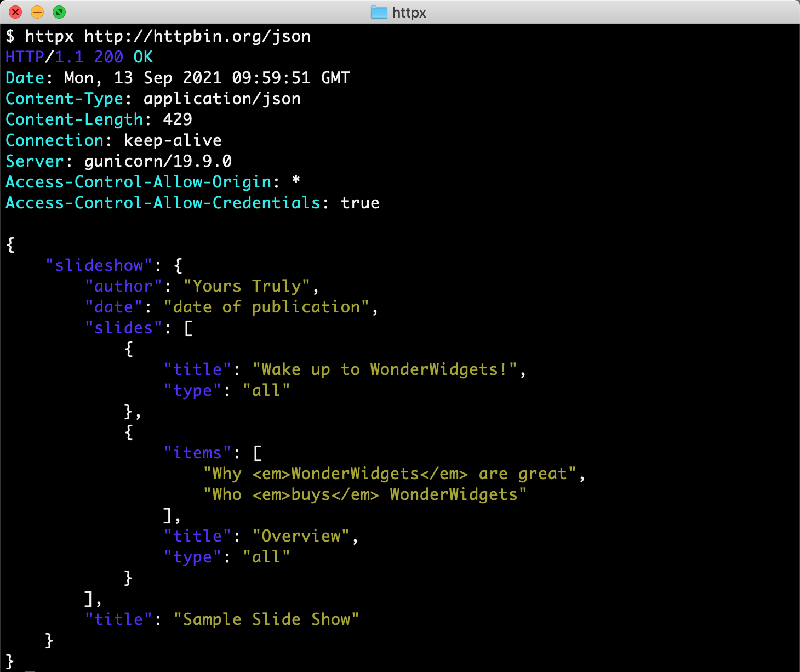The height and width of the screenshot is (672, 800).
Task: Select the HTTP/1.1 200 OK status line
Action: coord(78,57)
